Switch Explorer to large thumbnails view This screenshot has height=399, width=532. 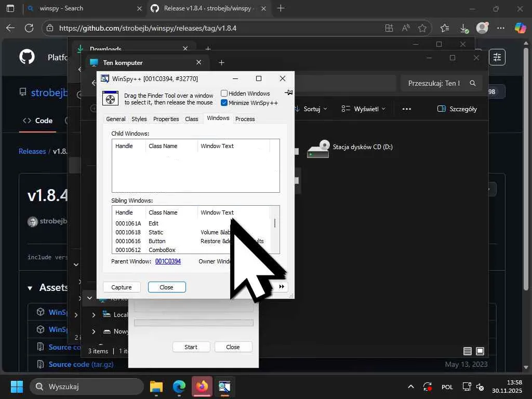[x=480, y=351]
